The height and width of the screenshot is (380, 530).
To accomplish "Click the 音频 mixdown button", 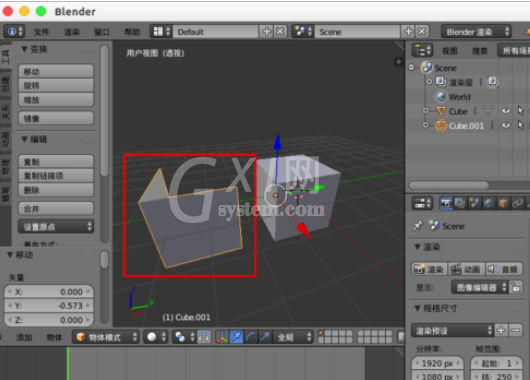I will click(x=504, y=269).
